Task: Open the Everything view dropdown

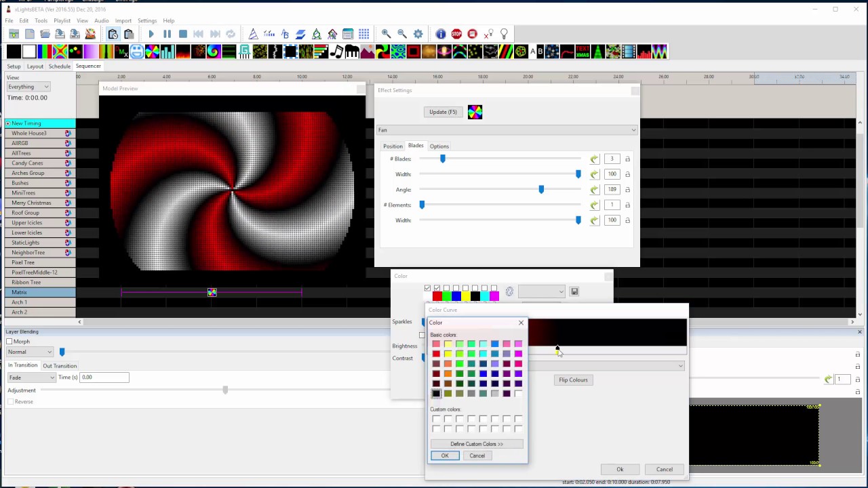Action: click(x=28, y=87)
